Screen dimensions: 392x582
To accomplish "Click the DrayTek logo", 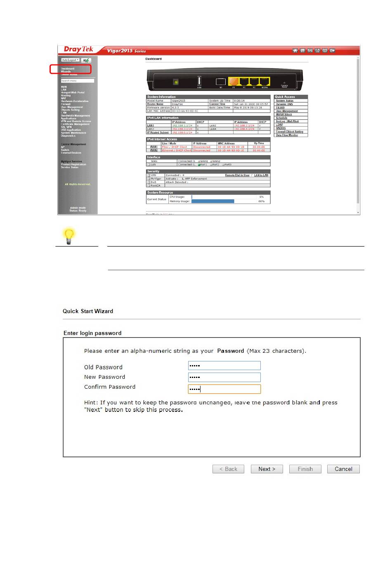I will pyautogui.click(x=78, y=50).
